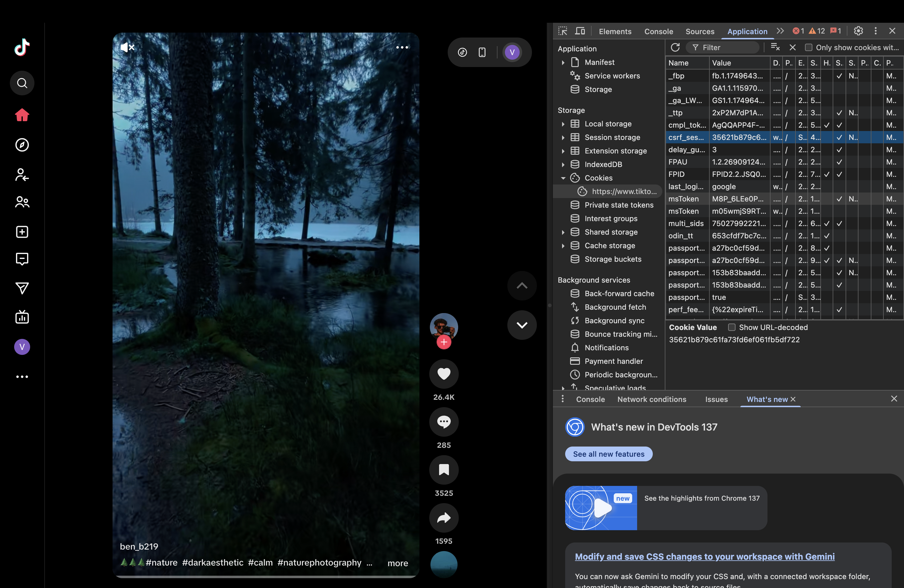Image resolution: width=904 pixels, height=588 pixels.
Task: Switch to the Sources tab
Action: point(700,32)
